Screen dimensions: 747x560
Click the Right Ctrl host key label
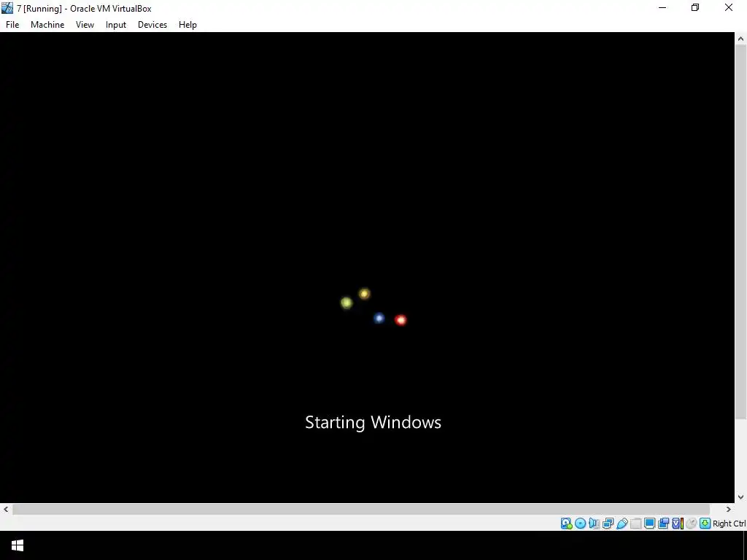click(729, 524)
